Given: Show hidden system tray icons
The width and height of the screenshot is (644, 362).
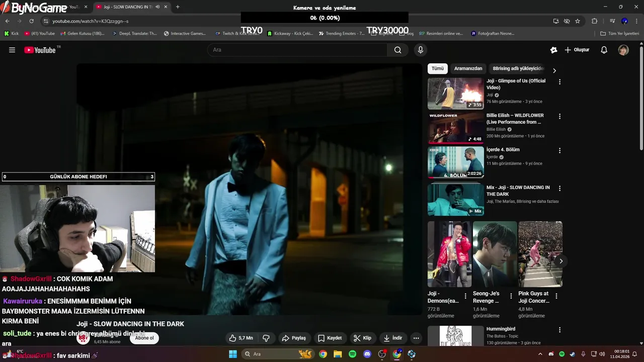Looking at the screenshot, I should (x=540, y=354).
